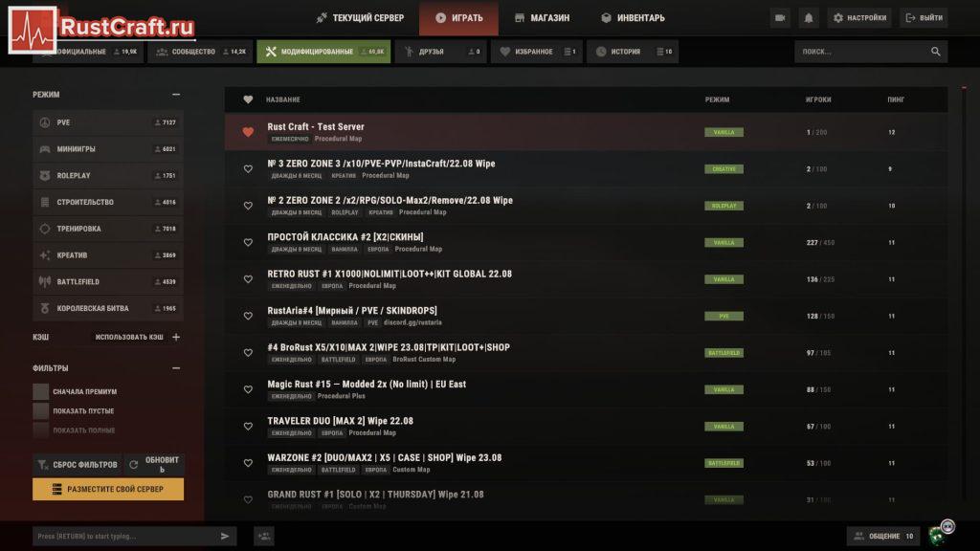Open Текущий сервер tab
This screenshot has width=980, height=551.
[360, 18]
